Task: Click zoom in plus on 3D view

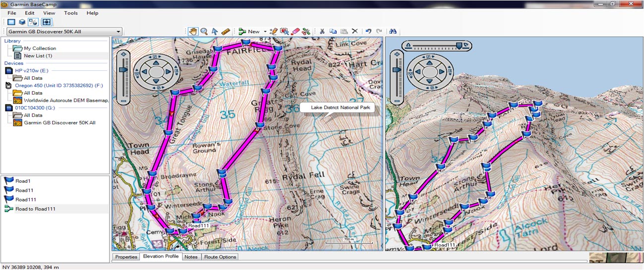Action: pos(396,53)
